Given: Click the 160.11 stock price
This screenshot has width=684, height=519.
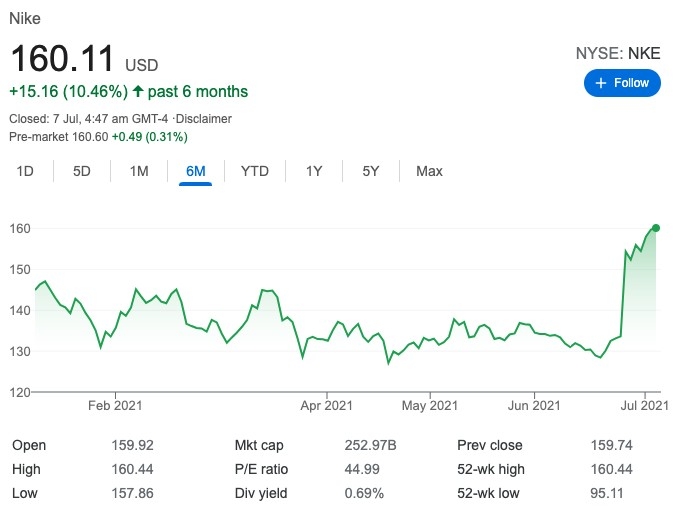Looking at the screenshot, I should (62, 58).
